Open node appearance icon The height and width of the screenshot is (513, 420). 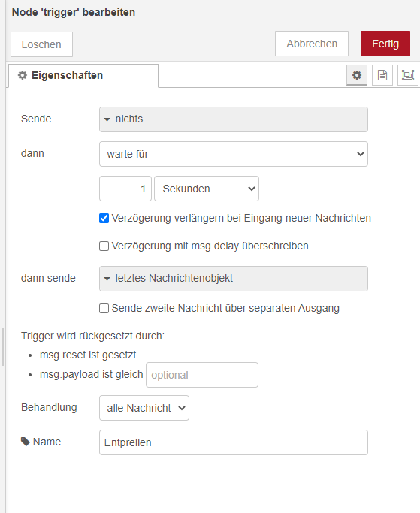407,75
